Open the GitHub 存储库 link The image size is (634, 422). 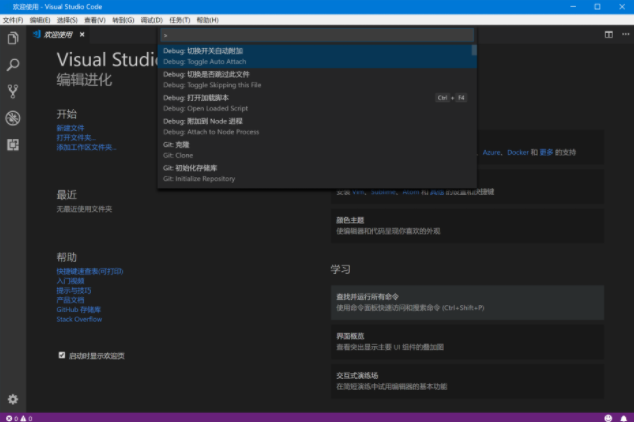click(79, 310)
